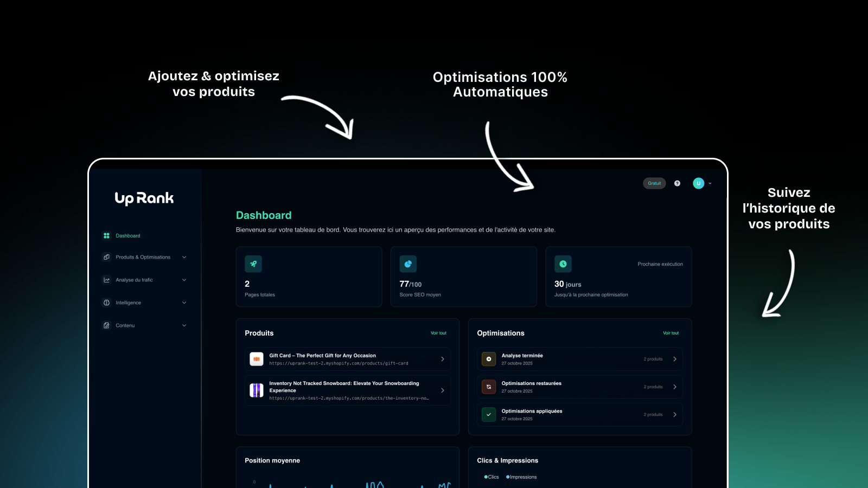
Task: Open the account dropdown arrow next to avatar
Action: [x=710, y=183]
